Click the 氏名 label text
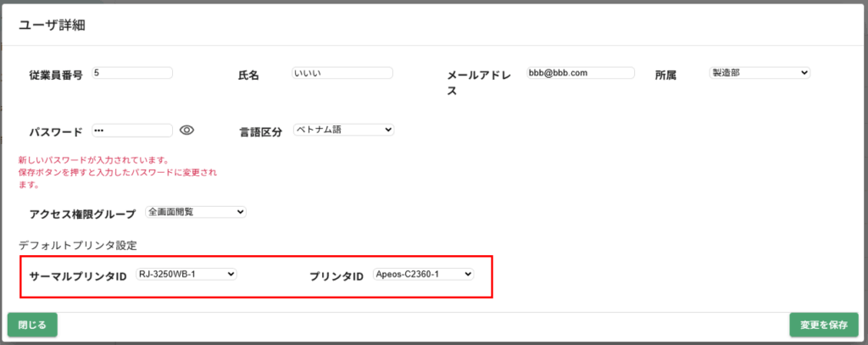 pos(248,75)
